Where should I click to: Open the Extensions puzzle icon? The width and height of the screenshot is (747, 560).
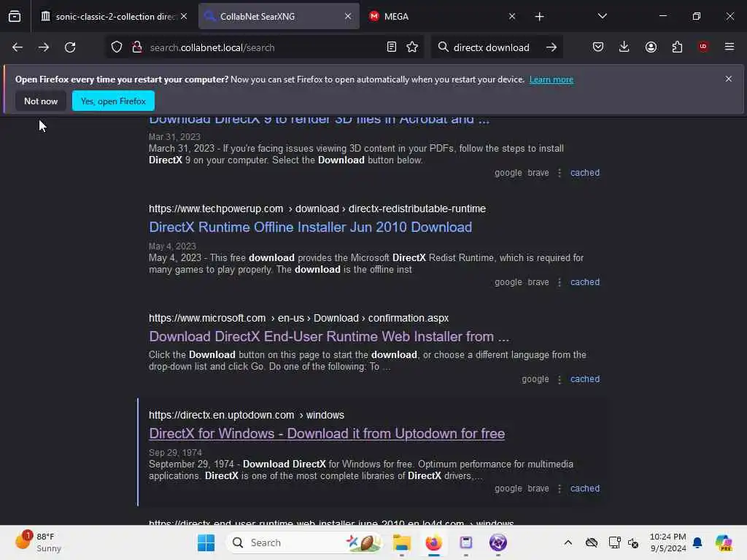(x=677, y=47)
